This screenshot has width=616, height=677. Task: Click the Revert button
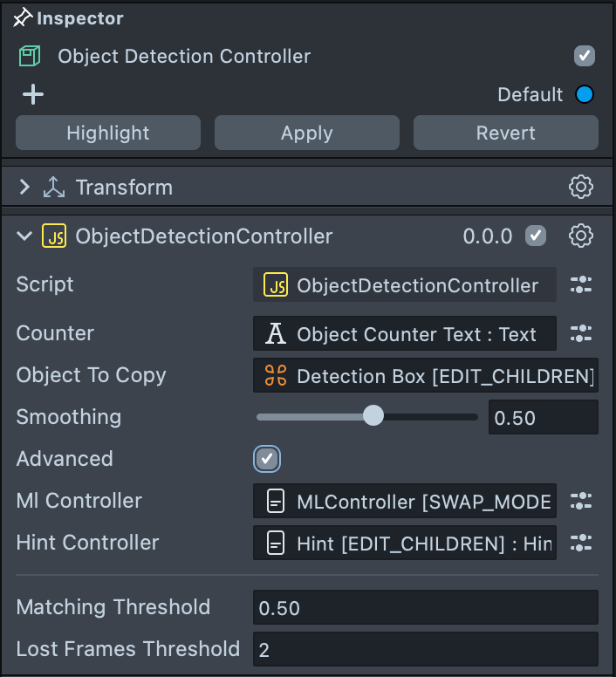click(506, 133)
